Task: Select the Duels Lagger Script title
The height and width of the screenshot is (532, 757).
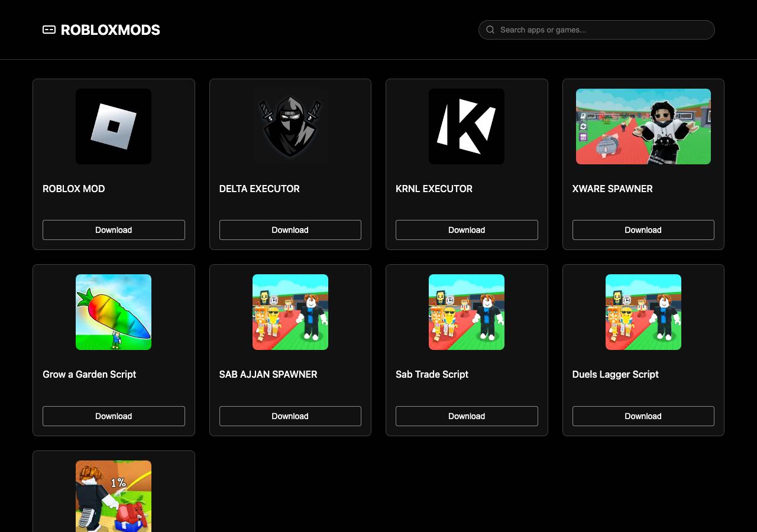Action: click(615, 374)
